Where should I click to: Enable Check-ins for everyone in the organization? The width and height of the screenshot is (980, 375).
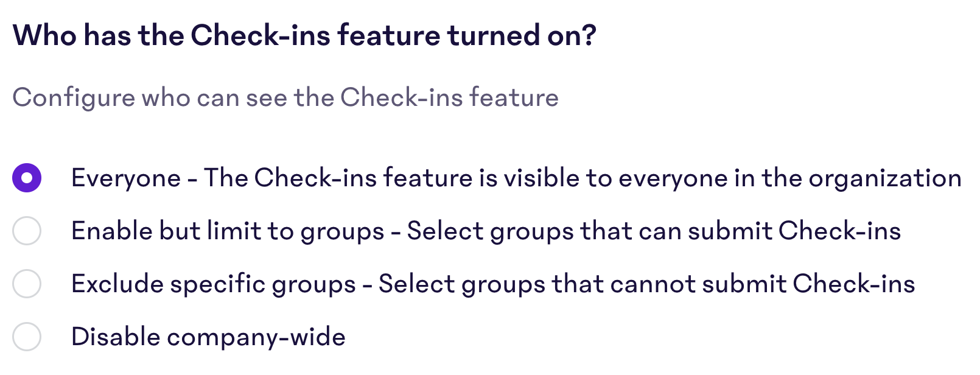pyautogui.click(x=27, y=178)
